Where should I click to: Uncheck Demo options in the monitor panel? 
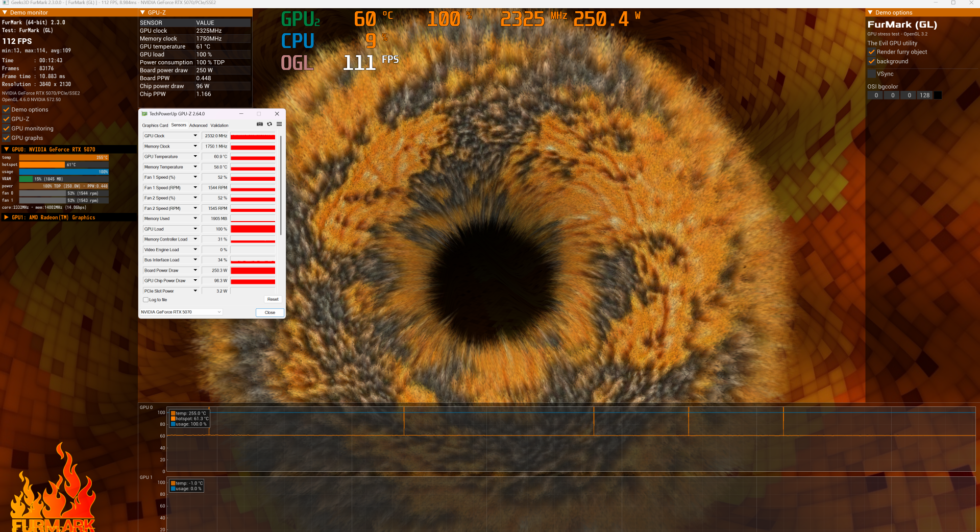(6, 110)
